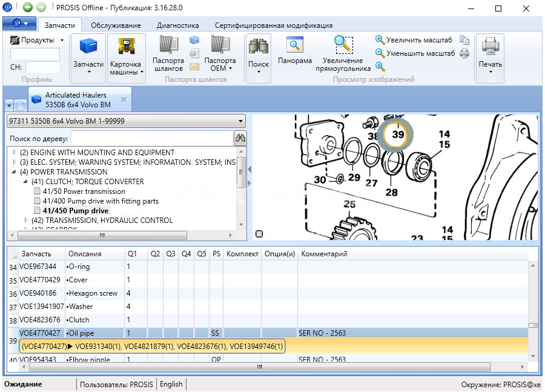This screenshot has width=545, height=392.
Task: Go back with the green left arrow
Action: coord(27,7)
